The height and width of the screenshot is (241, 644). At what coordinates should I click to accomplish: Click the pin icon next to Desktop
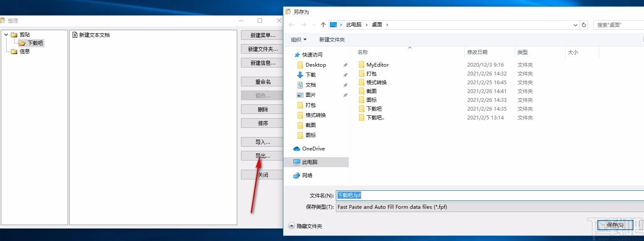pyautogui.click(x=345, y=65)
